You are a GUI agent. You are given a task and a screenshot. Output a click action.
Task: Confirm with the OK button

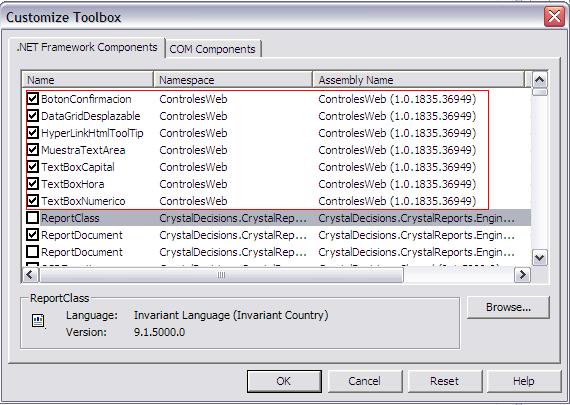[284, 381]
